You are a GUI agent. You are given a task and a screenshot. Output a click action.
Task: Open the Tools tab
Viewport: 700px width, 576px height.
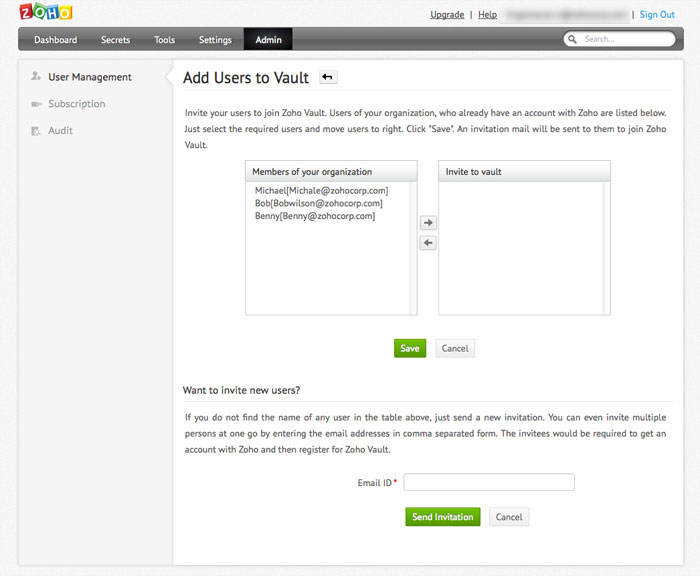click(x=164, y=40)
